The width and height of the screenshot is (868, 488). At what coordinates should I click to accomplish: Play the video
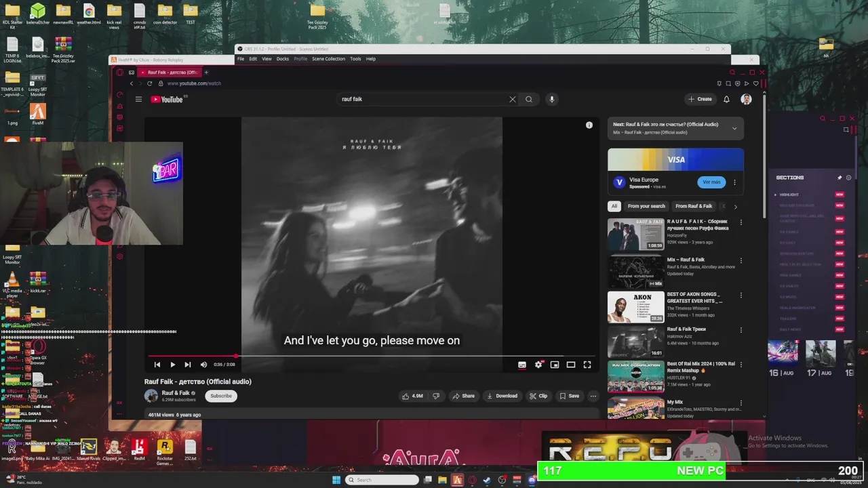click(172, 365)
